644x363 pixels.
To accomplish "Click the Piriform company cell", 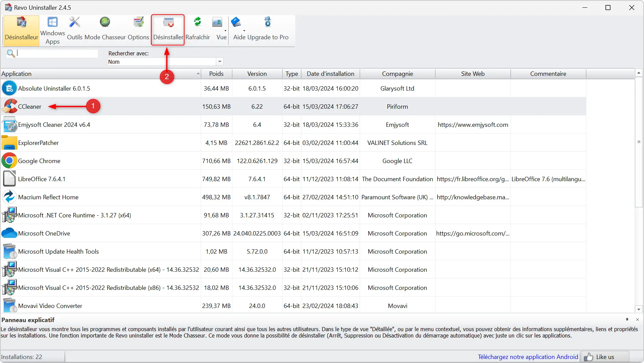I will coord(397,107).
